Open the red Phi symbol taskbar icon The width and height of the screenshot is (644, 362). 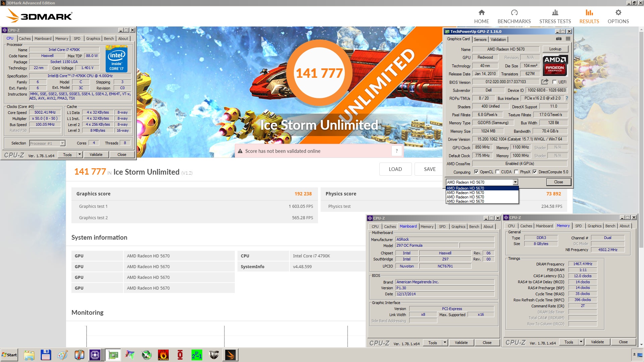[x=180, y=355]
